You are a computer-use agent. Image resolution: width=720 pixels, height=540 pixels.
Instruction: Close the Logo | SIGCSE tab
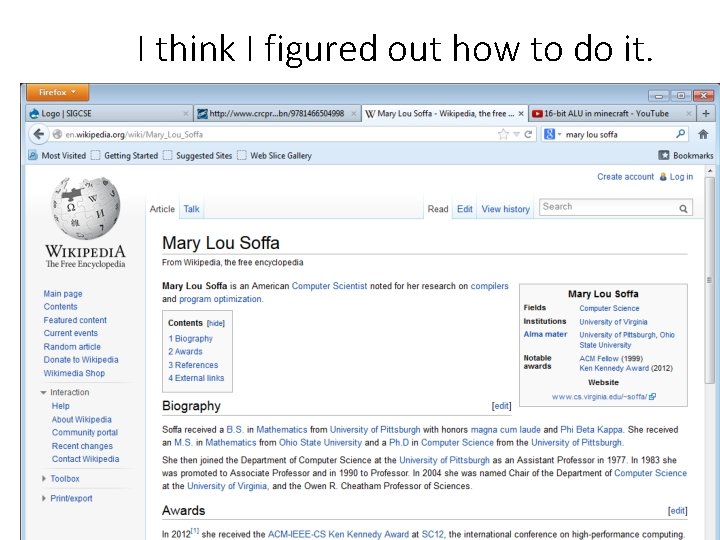[x=186, y=113]
